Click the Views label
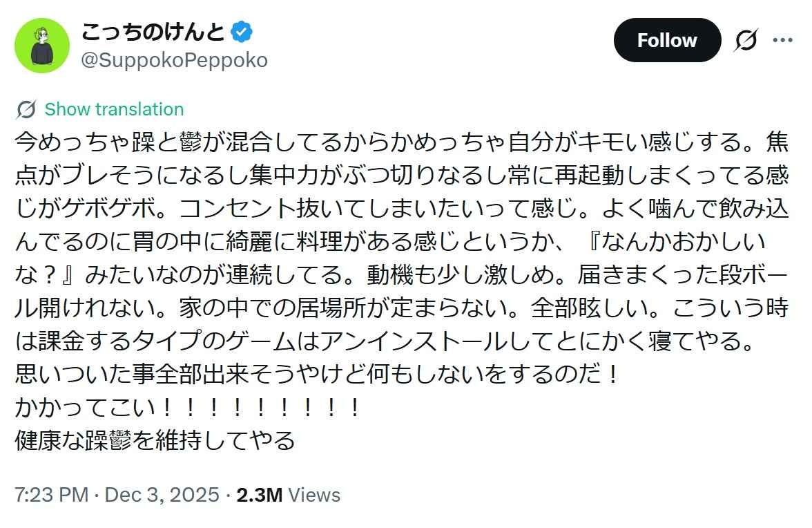Image resolution: width=812 pixels, height=528 pixels. [x=314, y=495]
